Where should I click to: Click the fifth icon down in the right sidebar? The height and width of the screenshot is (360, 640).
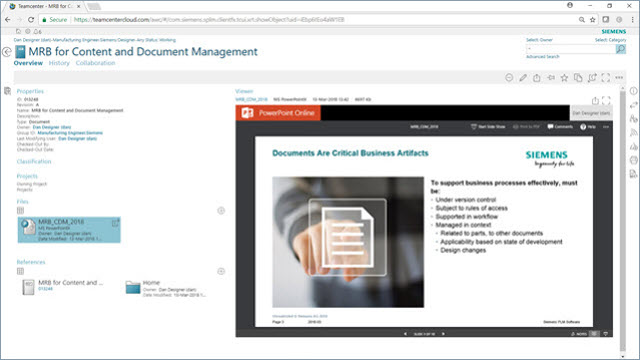pos(633,146)
